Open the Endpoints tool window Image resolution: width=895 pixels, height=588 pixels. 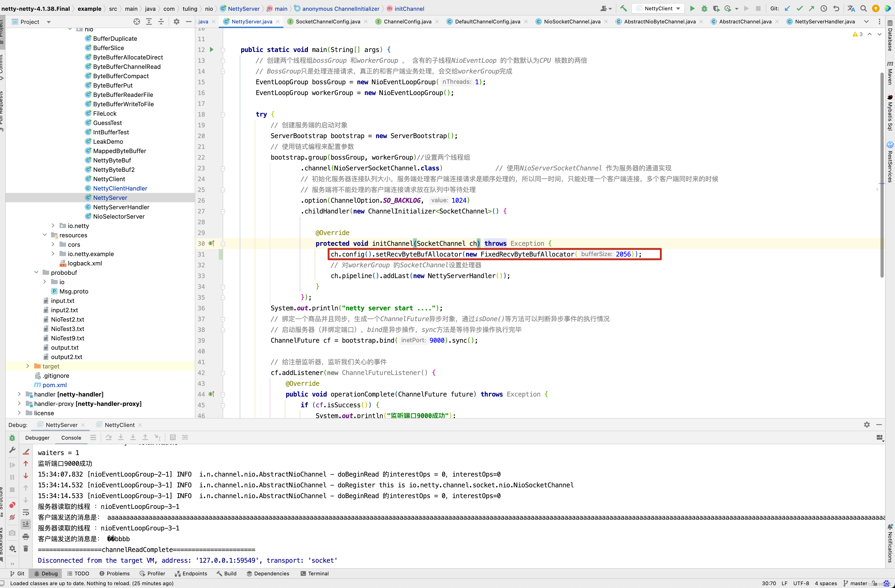191,573
